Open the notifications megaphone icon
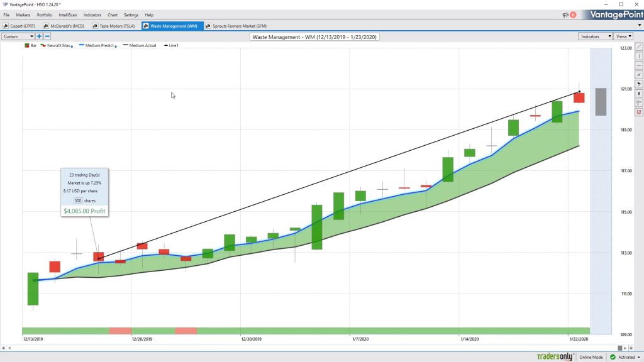The height and width of the screenshot is (362, 644). tap(565, 15)
